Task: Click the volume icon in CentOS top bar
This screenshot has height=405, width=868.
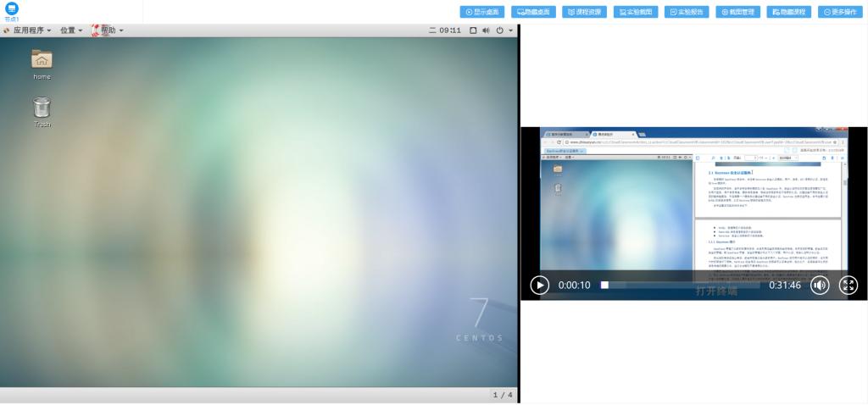Action: click(486, 31)
